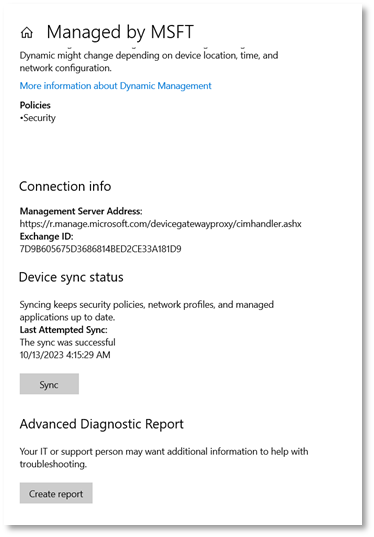Go back using the Home icon
This screenshot has height=537, width=374.
coord(27,33)
